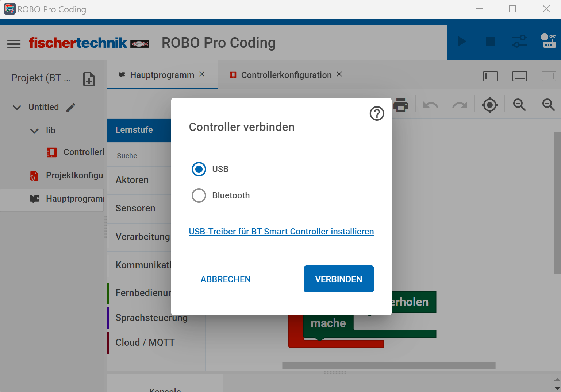Image resolution: width=561 pixels, height=392 pixels.
Task: Open the interface test sliders icon
Action: pos(520,41)
